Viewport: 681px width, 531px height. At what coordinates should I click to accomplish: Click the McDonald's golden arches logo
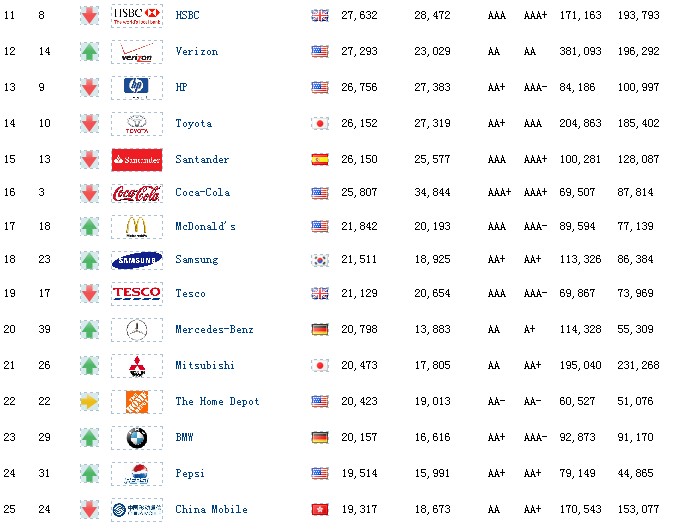137,227
